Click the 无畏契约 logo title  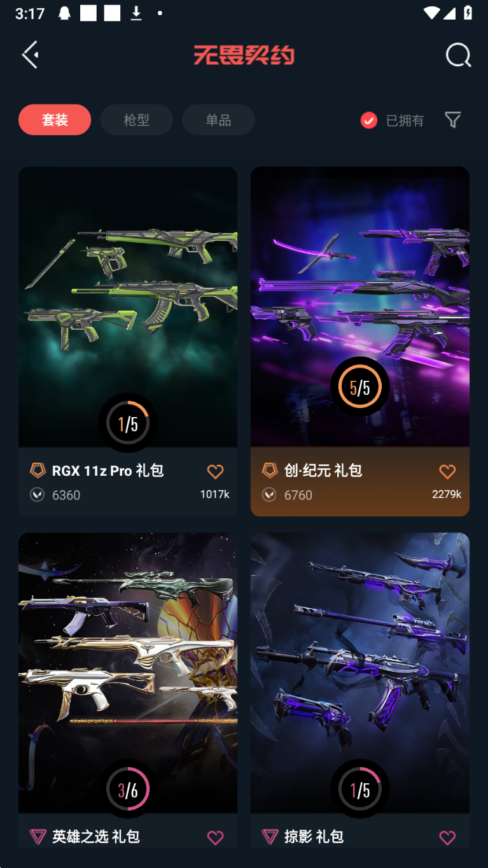[x=244, y=55]
